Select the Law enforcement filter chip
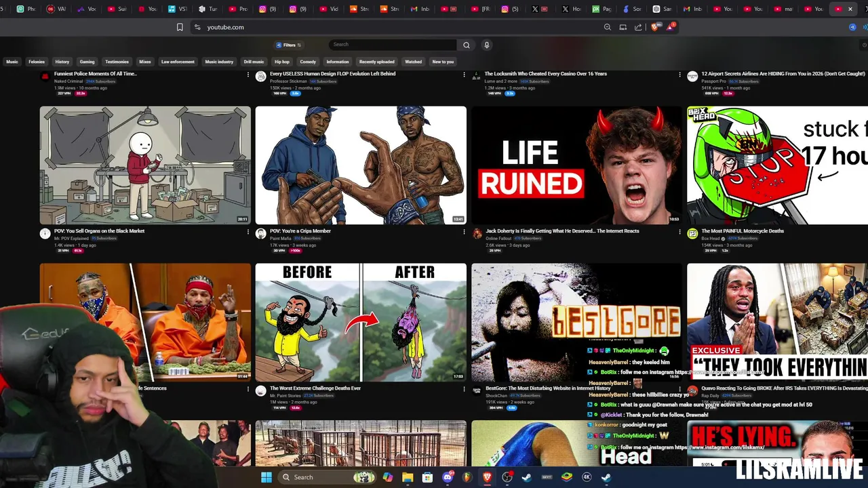 click(178, 62)
